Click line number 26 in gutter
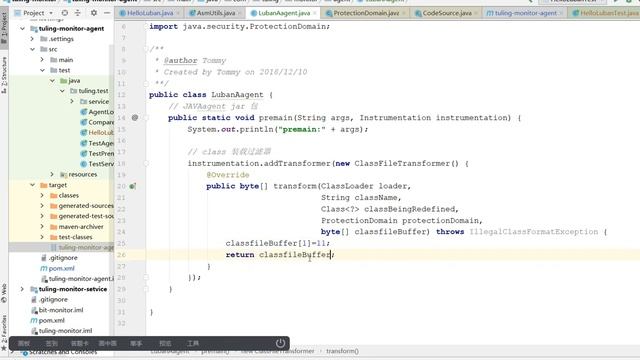Image resolution: width=640 pixels, height=360 pixels. 121,255
